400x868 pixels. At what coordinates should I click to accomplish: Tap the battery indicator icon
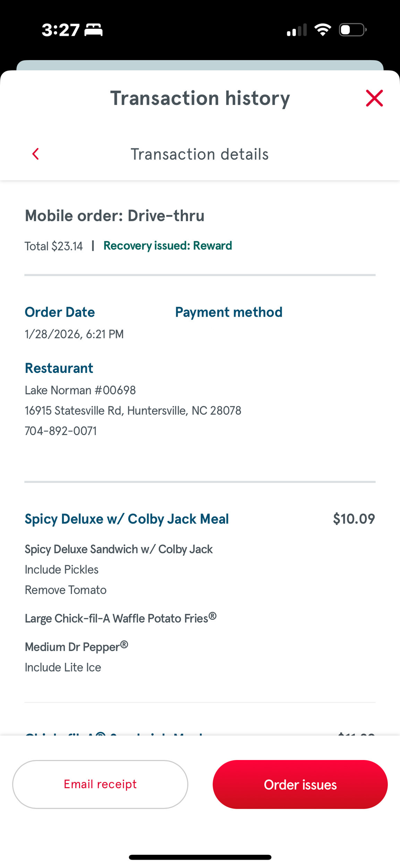(x=352, y=30)
